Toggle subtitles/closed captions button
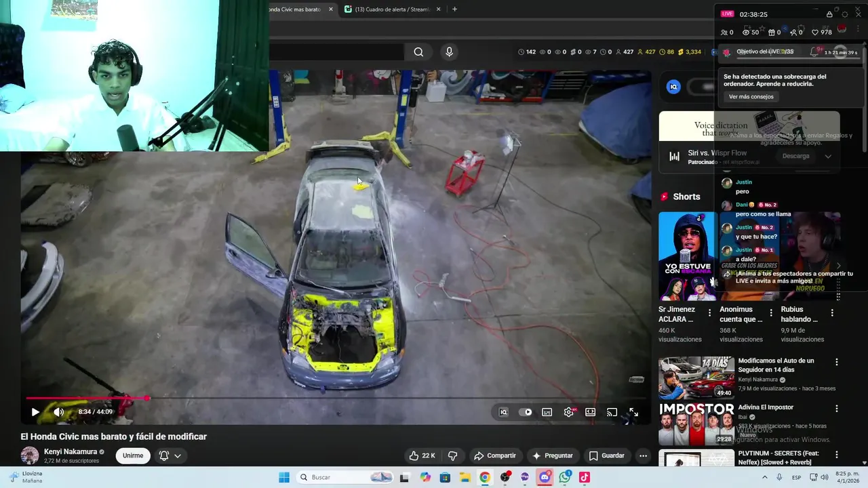 pos(547,412)
